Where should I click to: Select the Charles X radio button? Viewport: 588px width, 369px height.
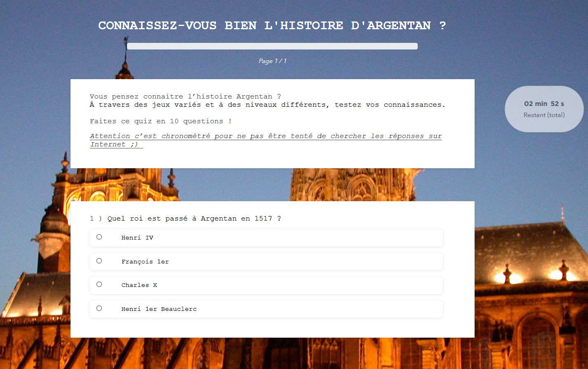point(99,284)
